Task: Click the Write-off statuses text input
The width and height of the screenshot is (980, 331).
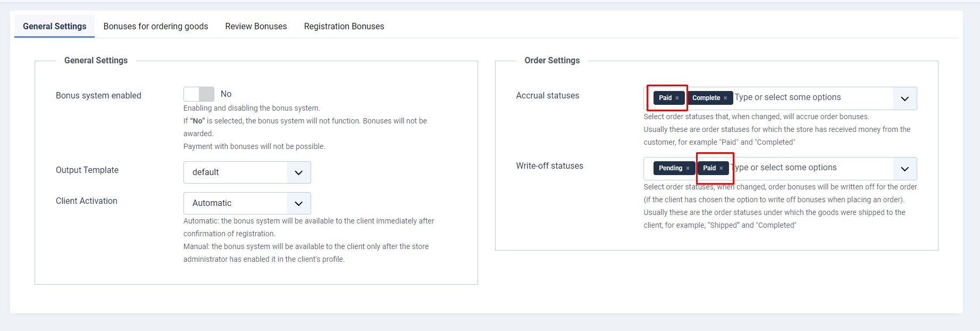Action: click(x=808, y=168)
